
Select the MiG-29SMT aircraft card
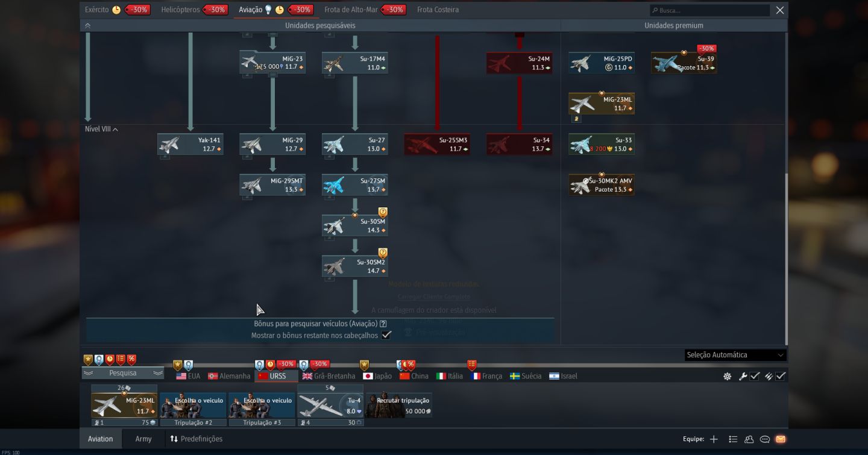click(x=272, y=185)
